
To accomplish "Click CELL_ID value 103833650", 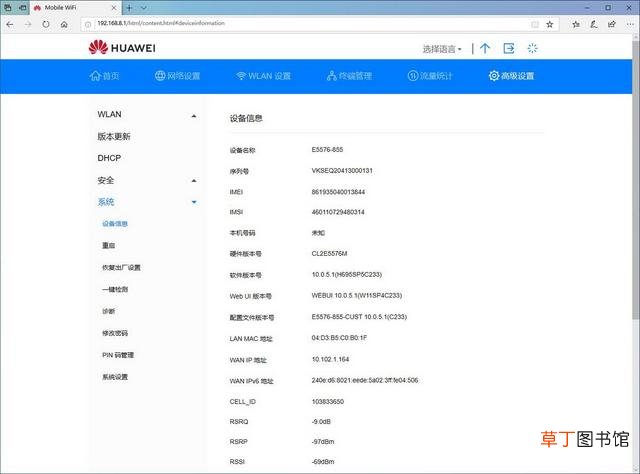I will coord(328,402).
